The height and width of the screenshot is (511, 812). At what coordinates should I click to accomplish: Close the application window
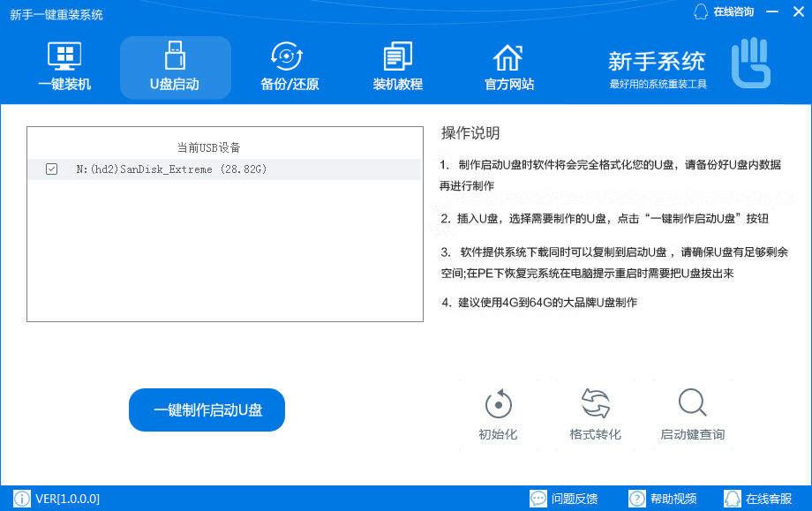[x=799, y=11]
